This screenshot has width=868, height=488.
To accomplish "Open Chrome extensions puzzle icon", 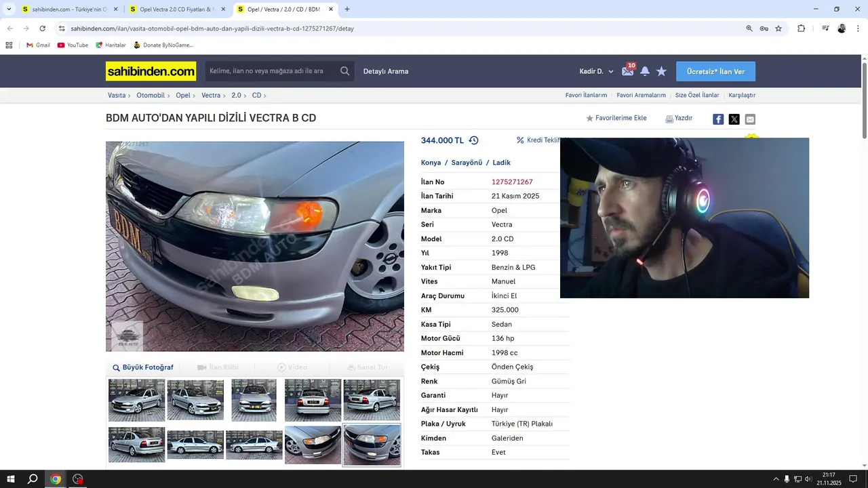I will [801, 28].
